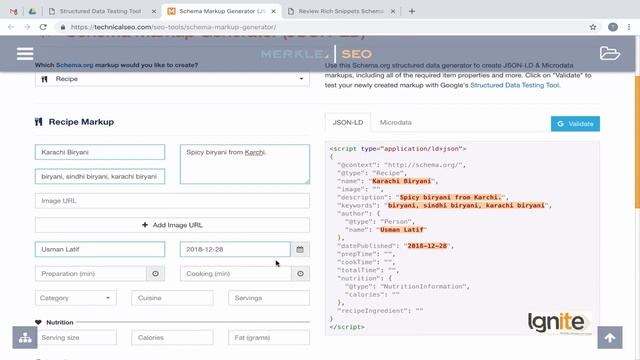This screenshot has width=640, height=360.
Task: Click the clock icon beside Preparation (min)
Action: (156, 273)
